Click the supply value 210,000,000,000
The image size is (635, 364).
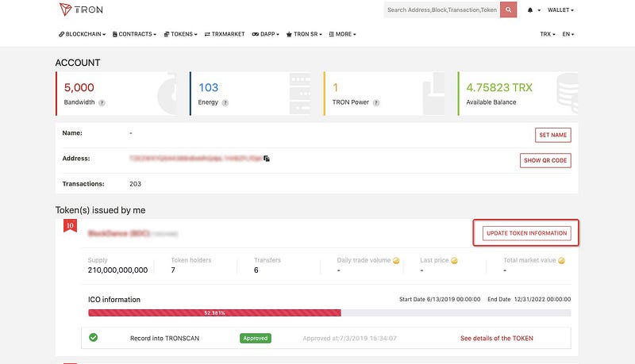pyautogui.click(x=117, y=270)
